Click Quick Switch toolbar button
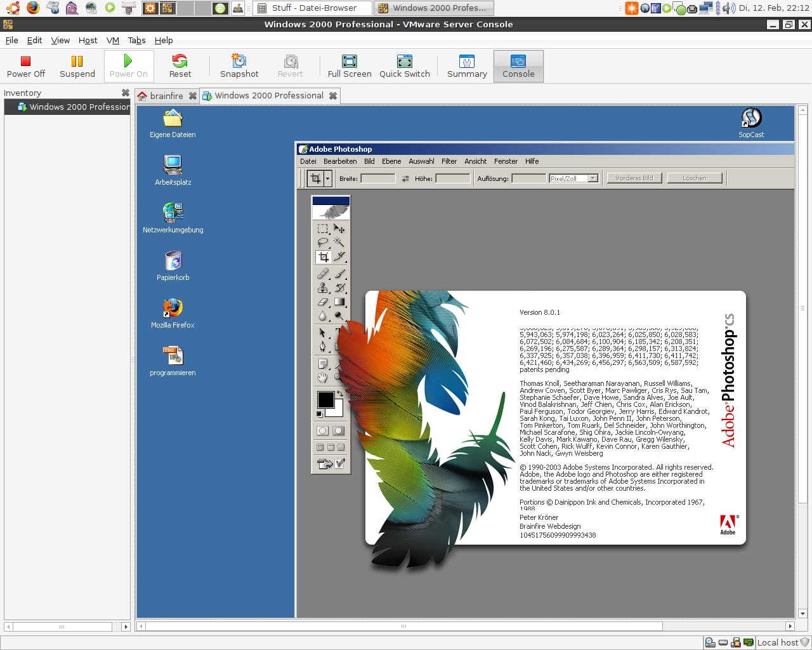This screenshot has width=812, height=650. click(x=405, y=67)
